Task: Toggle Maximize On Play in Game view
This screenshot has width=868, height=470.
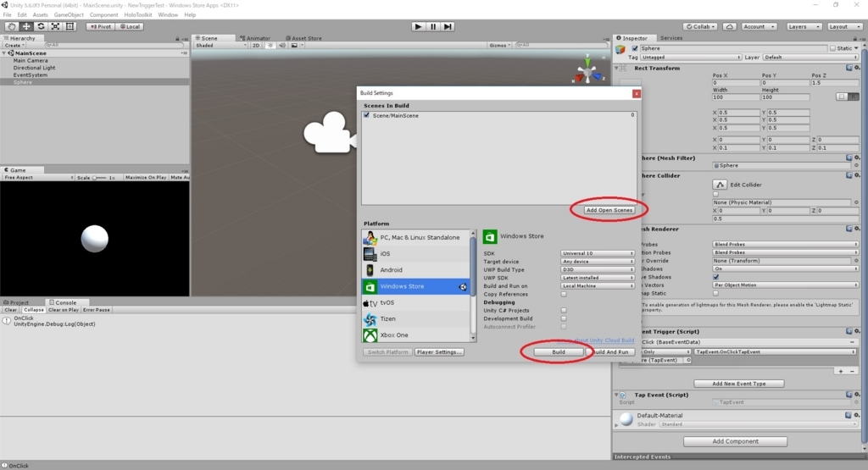Action: coord(146,178)
